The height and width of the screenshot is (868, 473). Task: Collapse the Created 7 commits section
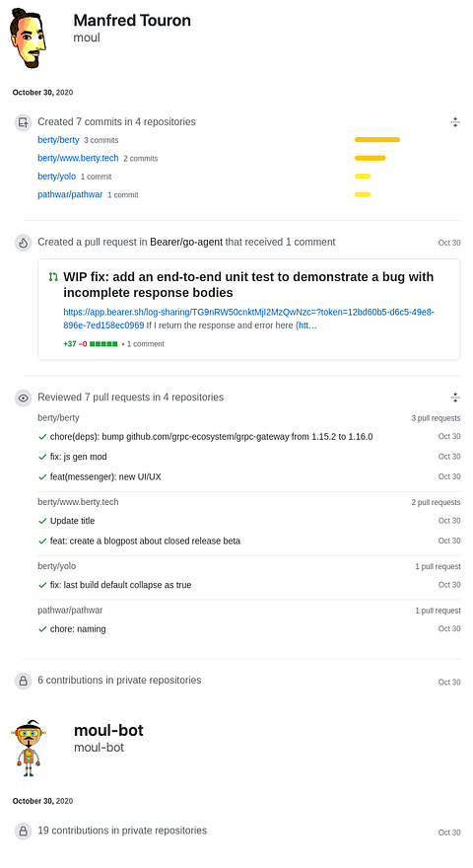(x=454, y=122)
